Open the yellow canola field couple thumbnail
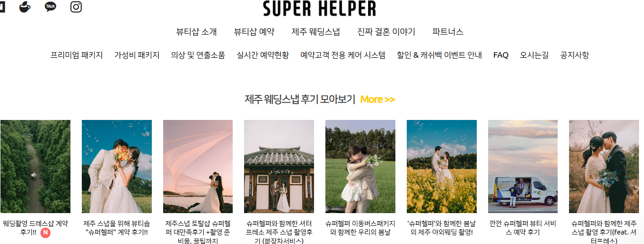The image size is (644, 244). (x=442, y=166)
